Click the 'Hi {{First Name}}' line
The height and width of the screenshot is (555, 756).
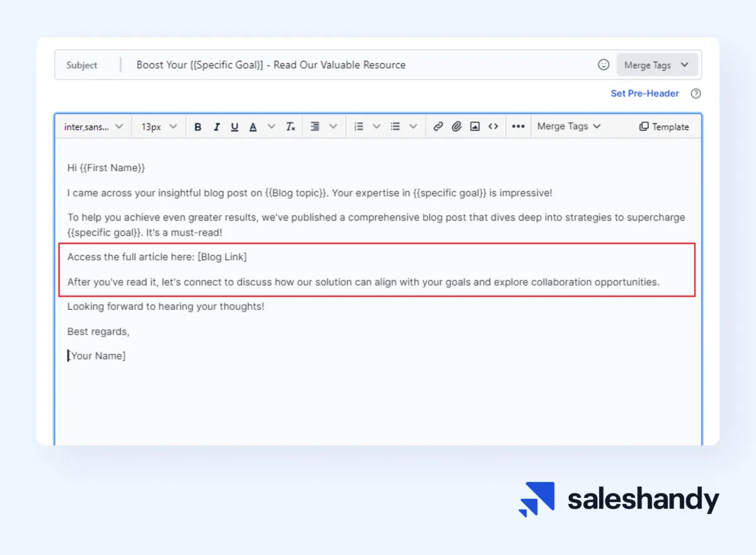pos(106,168)
